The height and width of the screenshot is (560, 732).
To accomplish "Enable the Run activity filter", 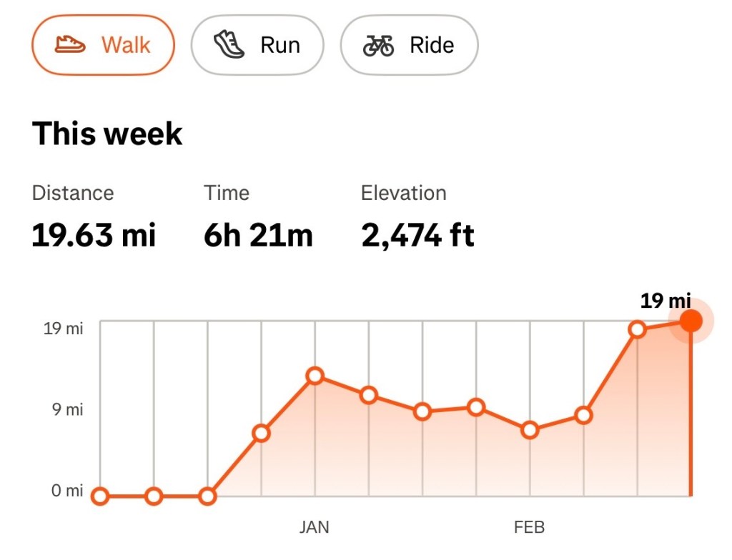I will pyautogui.click(x=257, y=44).
